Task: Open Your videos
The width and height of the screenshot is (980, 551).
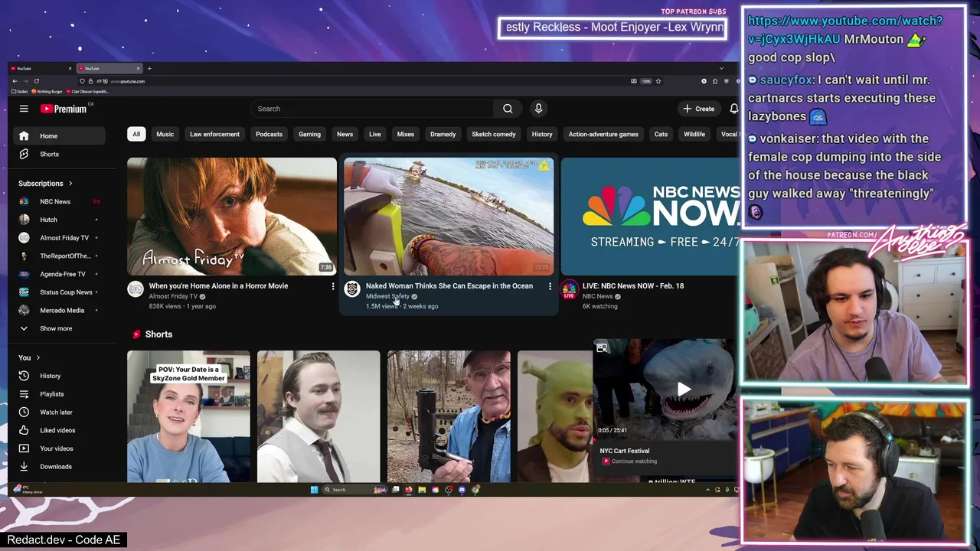Action: (59, 448)
